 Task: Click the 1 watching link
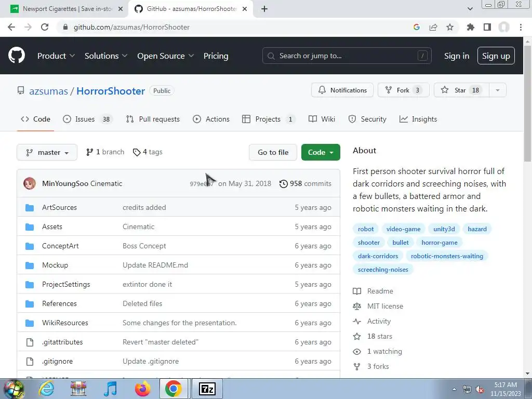click(x=384, y=351)
